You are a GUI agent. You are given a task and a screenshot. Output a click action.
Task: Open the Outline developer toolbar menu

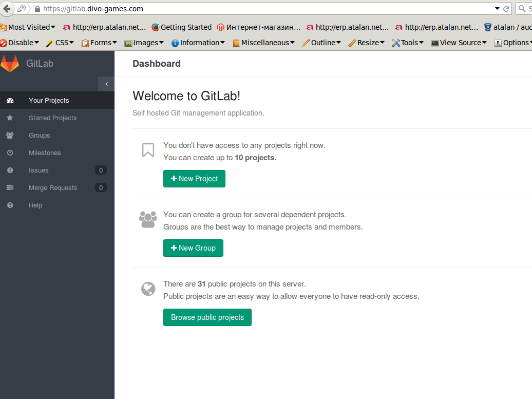point(321,43)
